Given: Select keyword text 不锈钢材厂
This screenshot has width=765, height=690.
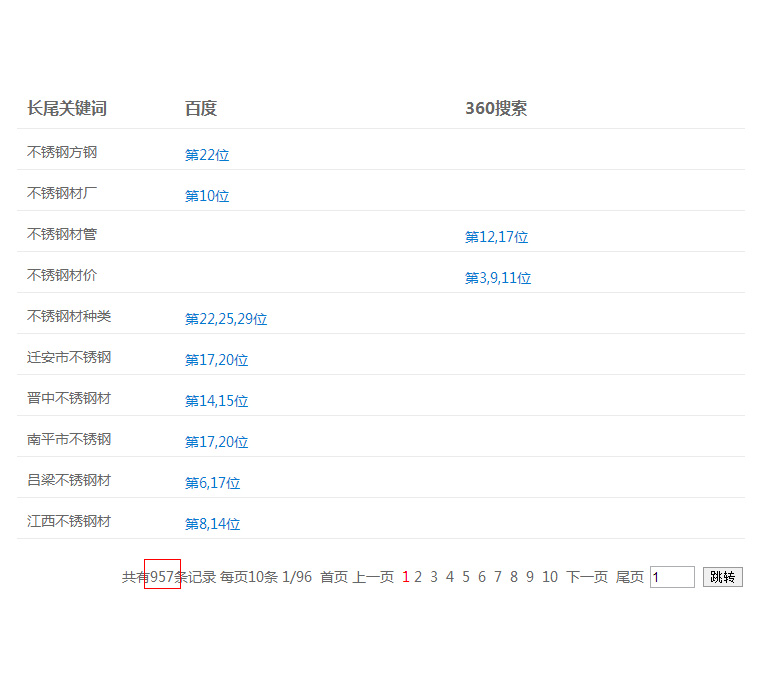Looking at the screenshot, I should [x=62, y=193].
